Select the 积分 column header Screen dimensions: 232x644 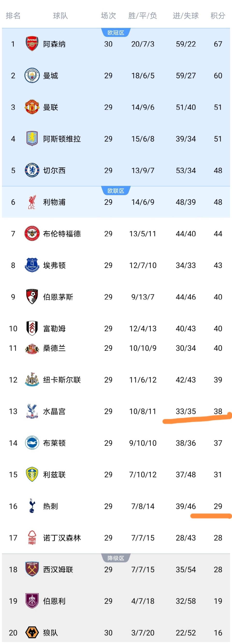[218, 16]
